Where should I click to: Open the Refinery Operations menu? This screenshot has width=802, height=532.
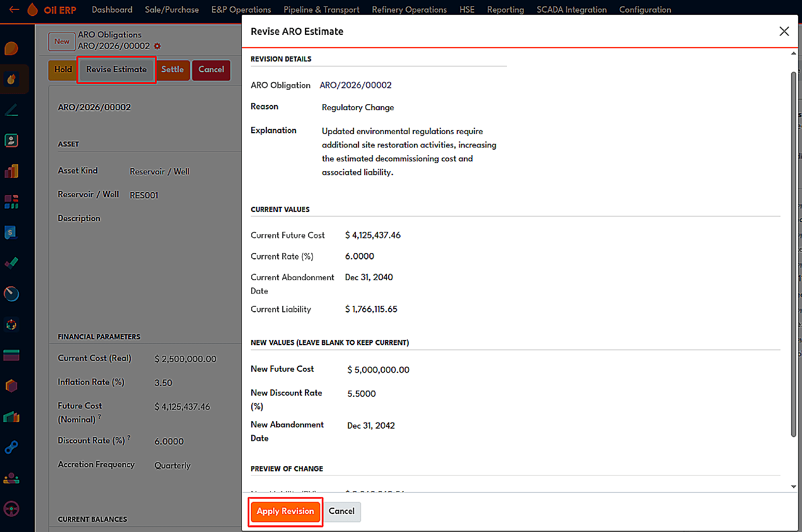pyautogui.click(x=409, y=9)
